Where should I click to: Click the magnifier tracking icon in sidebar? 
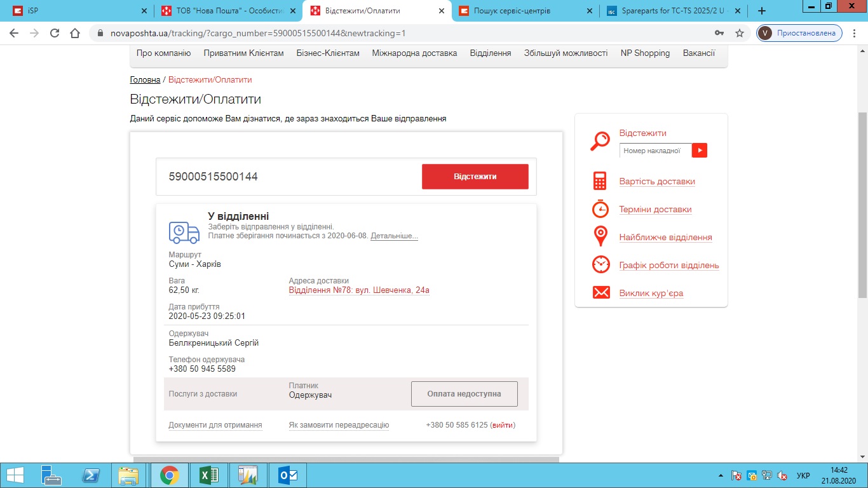600,141
